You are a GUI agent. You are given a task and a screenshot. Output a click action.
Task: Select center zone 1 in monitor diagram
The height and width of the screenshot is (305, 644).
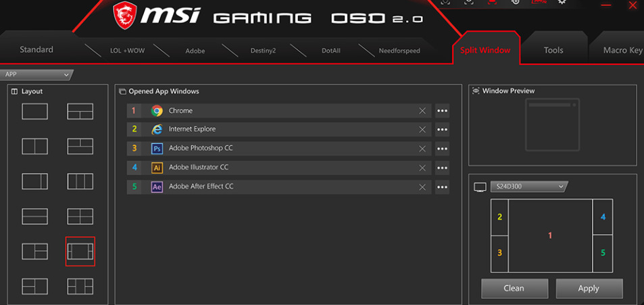(x=550, y=235)
